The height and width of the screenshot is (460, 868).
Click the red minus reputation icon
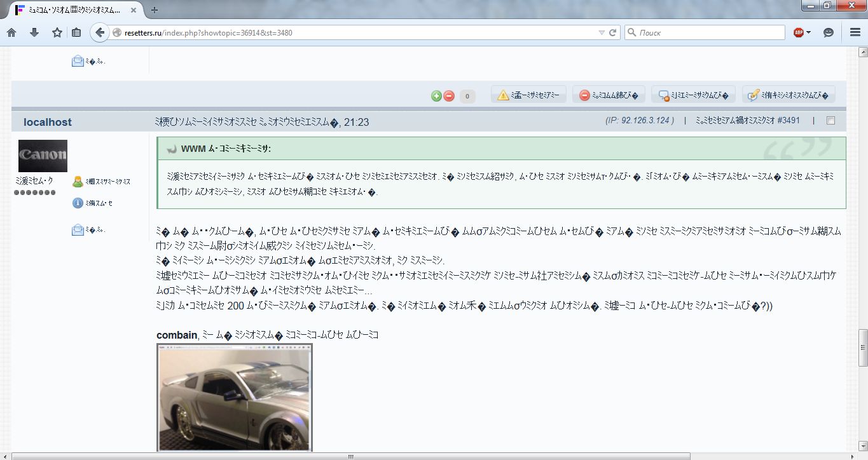pos(449,96)
